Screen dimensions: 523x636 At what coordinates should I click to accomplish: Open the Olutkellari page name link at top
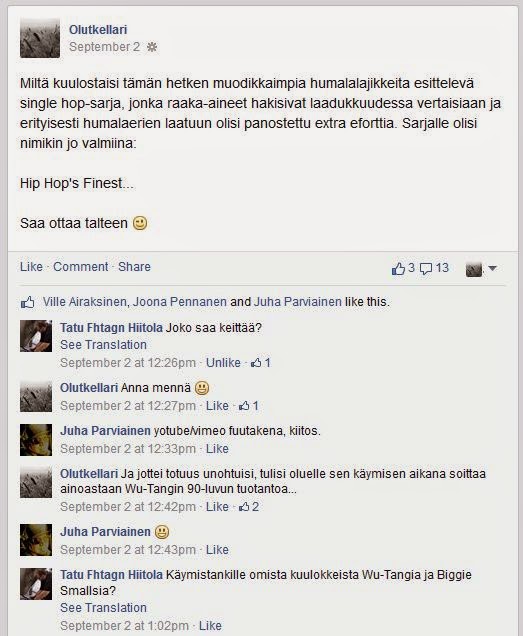(x=98, y=30)
